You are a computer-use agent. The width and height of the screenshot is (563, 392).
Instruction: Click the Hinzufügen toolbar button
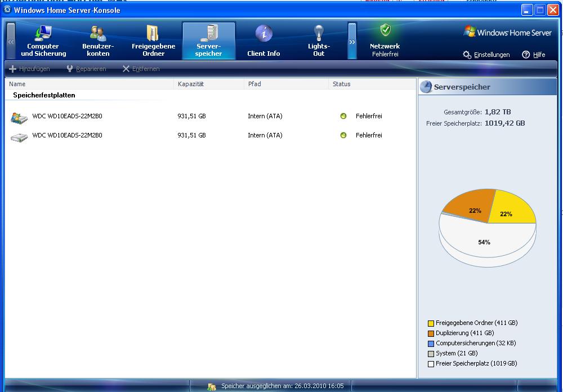click(x=29, y=69)
